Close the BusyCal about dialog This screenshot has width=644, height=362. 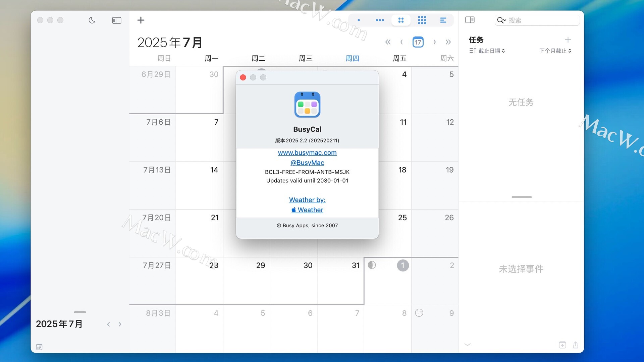(x=243, y=77)
